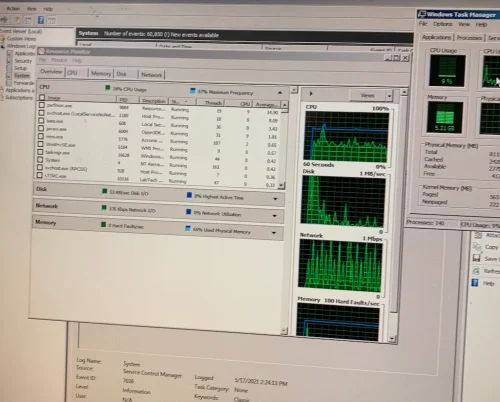Screen dimensions: 500x402
Task: Click the blue Help icon in Event Viewer toolbar
Action: 41,20
